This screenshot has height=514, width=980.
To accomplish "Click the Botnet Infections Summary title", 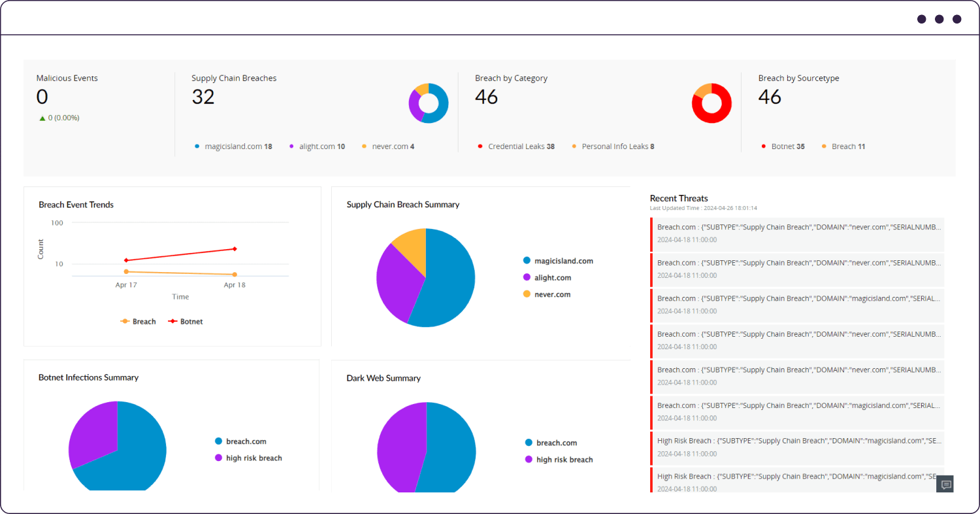I will (89, 377).
